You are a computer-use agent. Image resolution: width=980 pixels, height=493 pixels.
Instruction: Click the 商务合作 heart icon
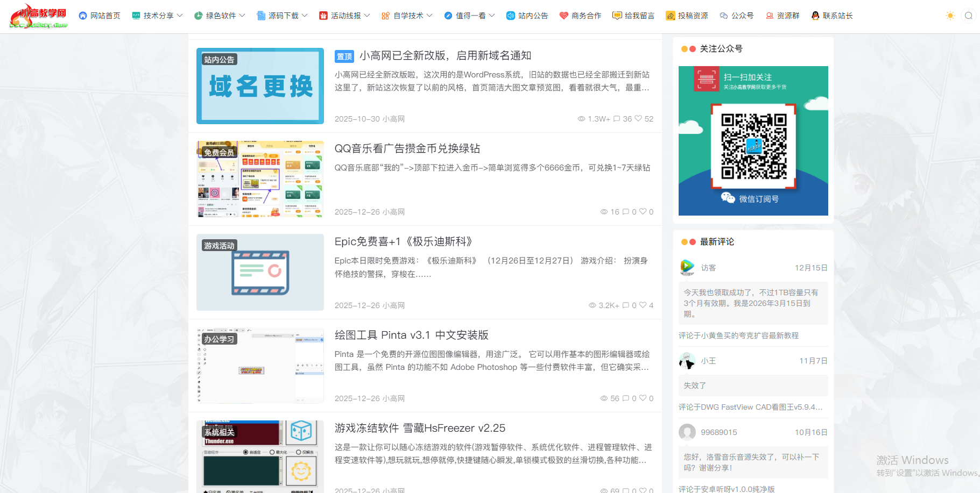[563, 15]
